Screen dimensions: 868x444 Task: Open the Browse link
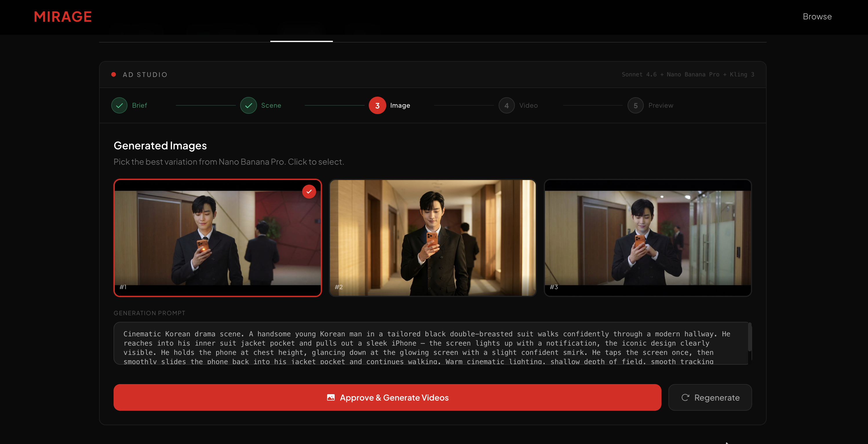(x=817, y=16)
